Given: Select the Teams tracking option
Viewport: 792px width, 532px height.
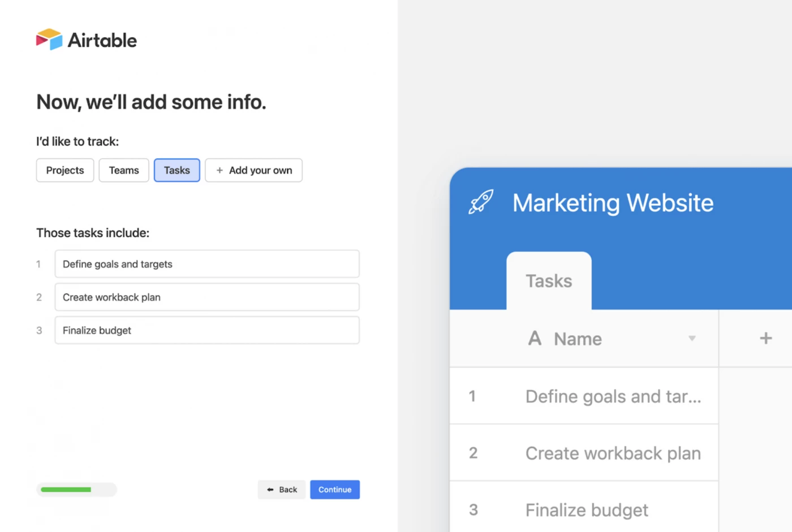Looking at the screenshot, I should tap(124, 170).
